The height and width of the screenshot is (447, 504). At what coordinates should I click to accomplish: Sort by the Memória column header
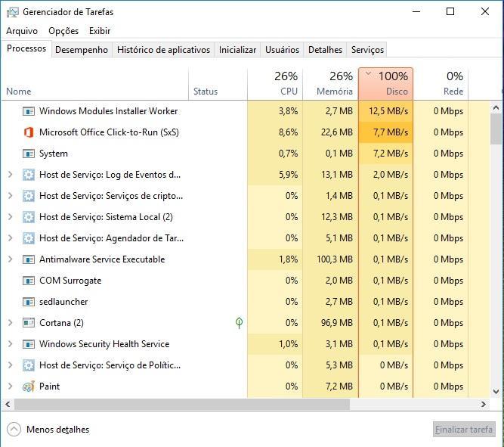coord(330,84)
